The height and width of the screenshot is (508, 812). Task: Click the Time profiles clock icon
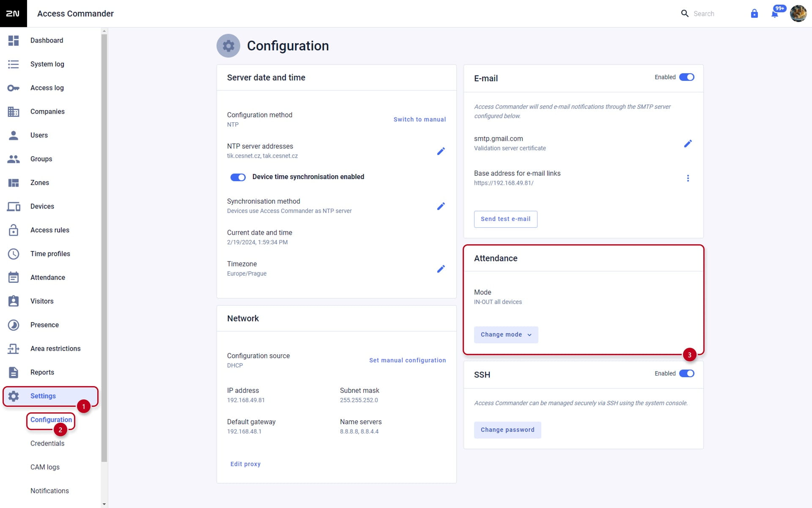click(x=14, y=254)
